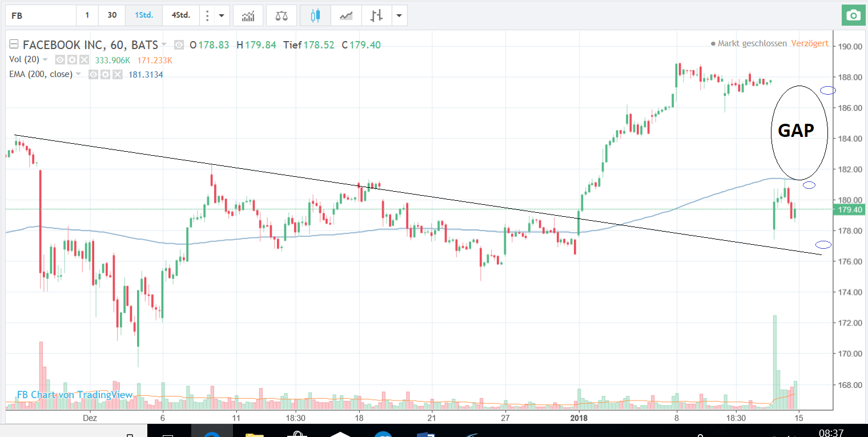Open the FB Chart von TradingView link
Viewport: 868px width, 437px height.
75,395
